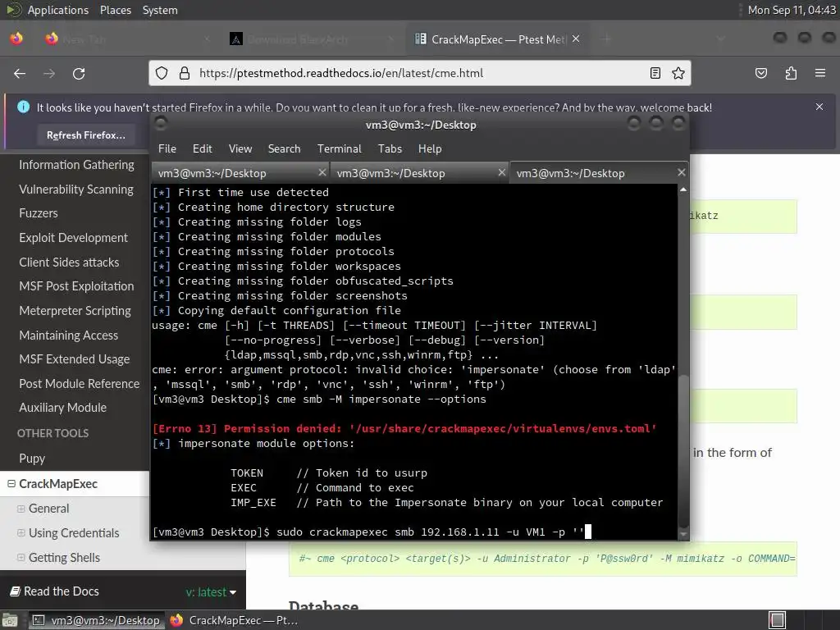
Task: Dismiss the Firefox refresh notification bar
Action: click(x=819, y=107)
